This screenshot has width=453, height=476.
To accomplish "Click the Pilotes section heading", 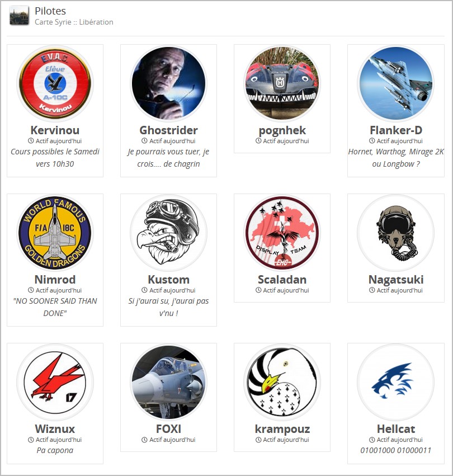I will point(50,11).
